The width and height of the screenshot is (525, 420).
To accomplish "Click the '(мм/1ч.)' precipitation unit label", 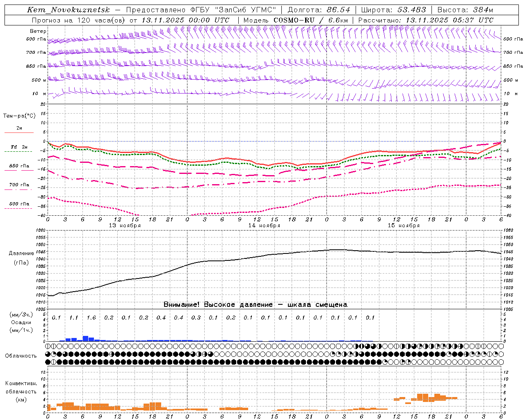I will coord(21,330).
